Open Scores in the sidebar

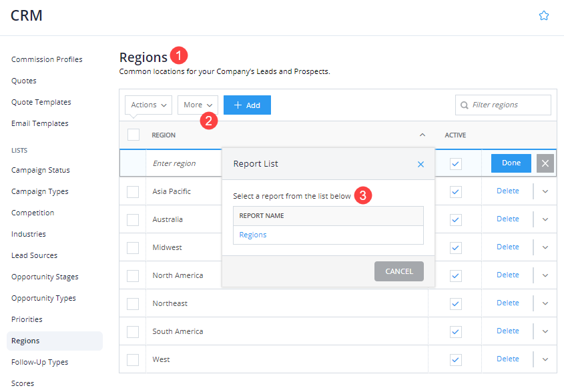tap(22, 383)
